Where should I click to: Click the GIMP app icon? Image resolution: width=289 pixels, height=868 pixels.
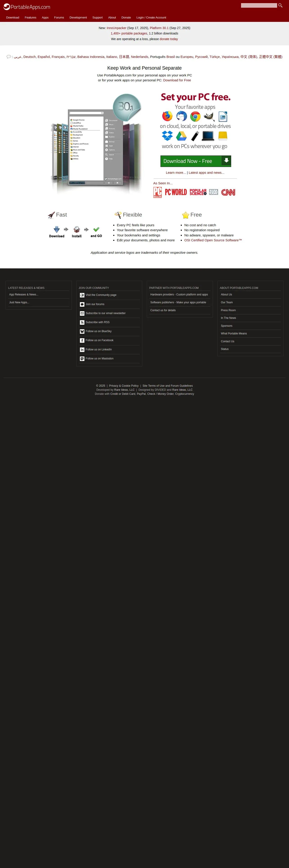[209, 116]
